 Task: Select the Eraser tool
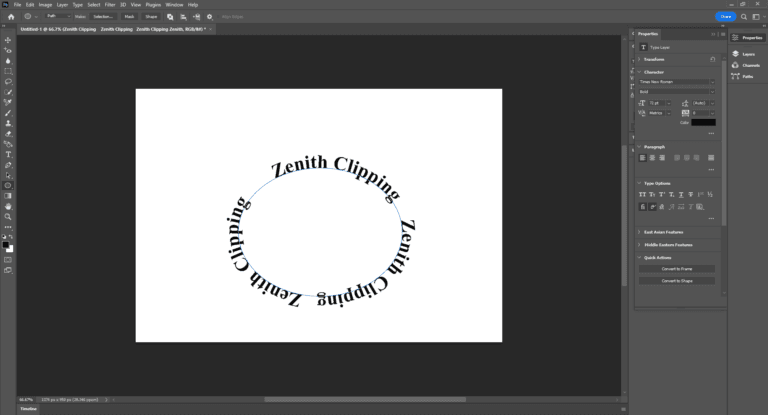point(8,133)
